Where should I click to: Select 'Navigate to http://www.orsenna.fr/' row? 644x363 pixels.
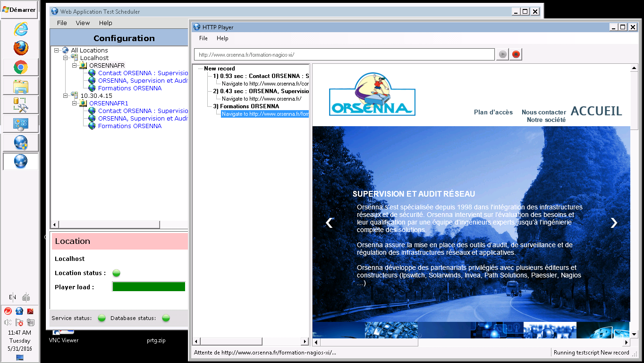click(x=262, y=98)
